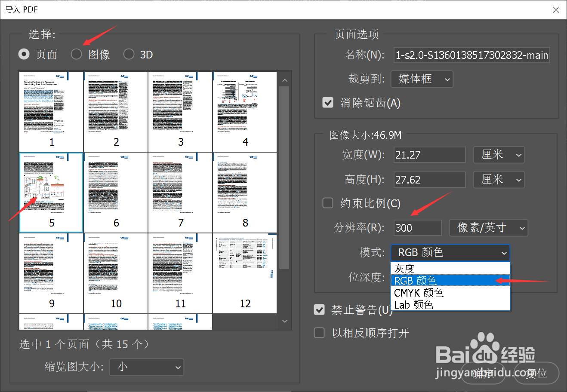Screen dimensions: 567x392
Task: Open the height unit dropdown
Action: coord(499,180)
